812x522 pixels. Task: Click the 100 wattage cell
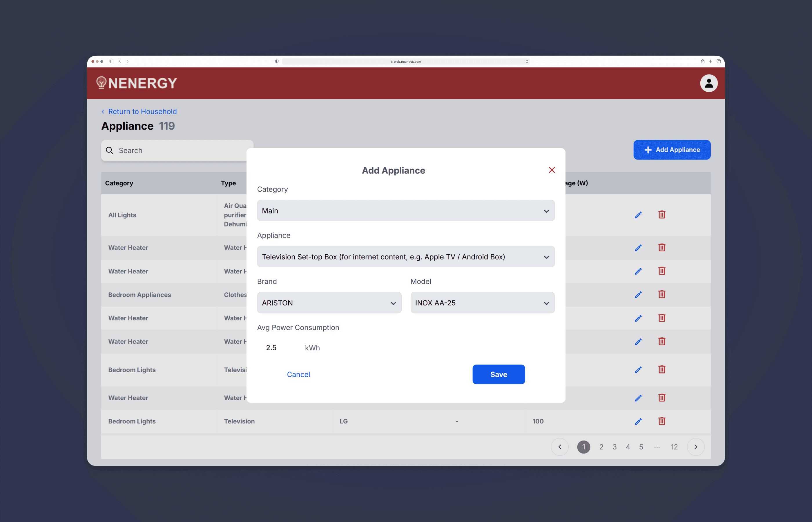pos(538,421)
